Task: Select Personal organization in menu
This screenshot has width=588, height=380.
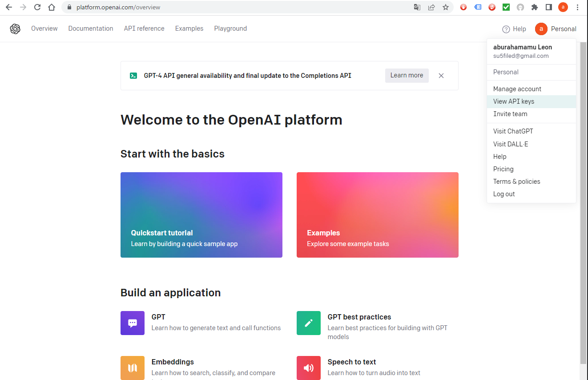Action: [532, 72]
